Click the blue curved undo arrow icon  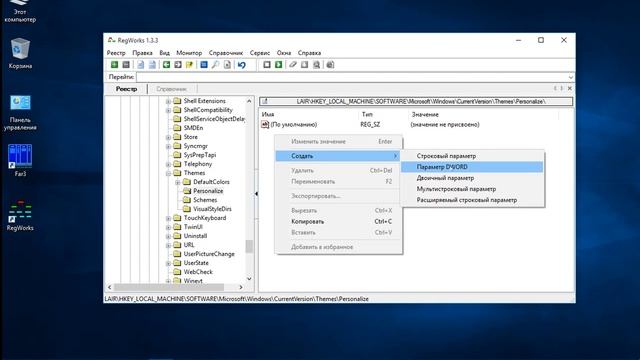coord(242,64)
